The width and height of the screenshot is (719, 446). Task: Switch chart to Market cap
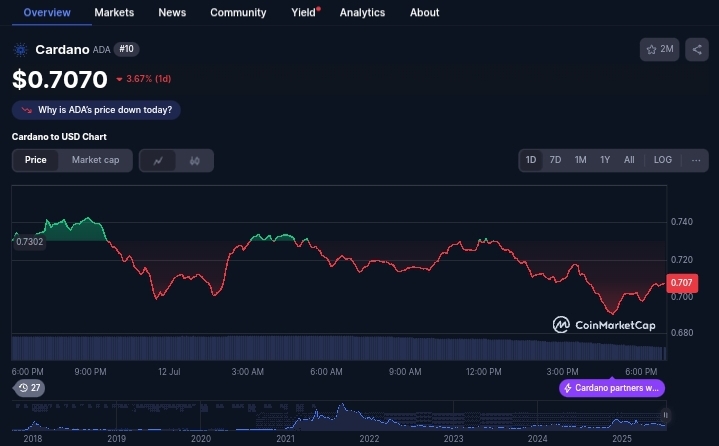[x=95, y=160]
